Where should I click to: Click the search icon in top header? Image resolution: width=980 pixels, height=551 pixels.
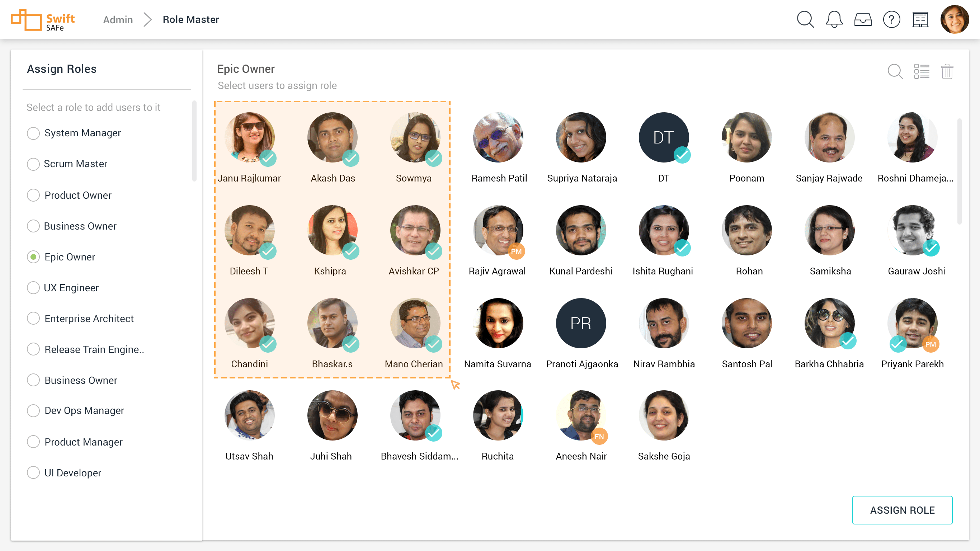tap(805, 19)
